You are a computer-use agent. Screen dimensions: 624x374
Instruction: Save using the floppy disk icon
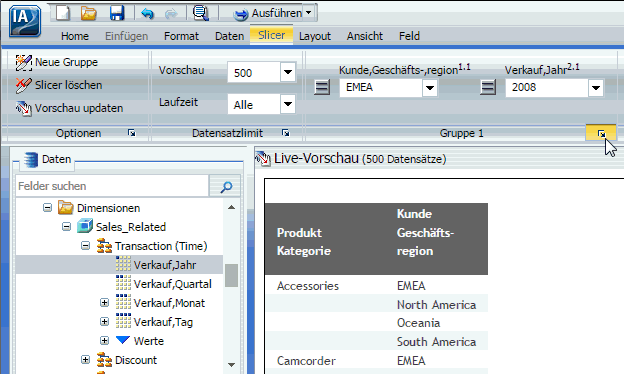point(117,13)
